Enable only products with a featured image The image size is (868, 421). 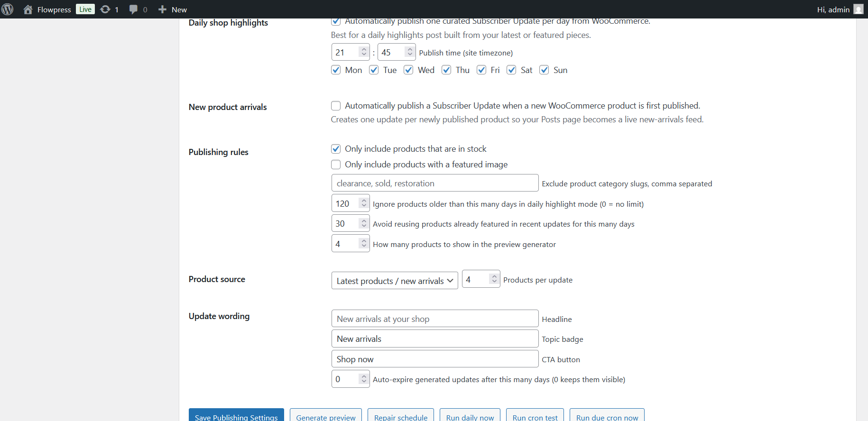point(336,165)
